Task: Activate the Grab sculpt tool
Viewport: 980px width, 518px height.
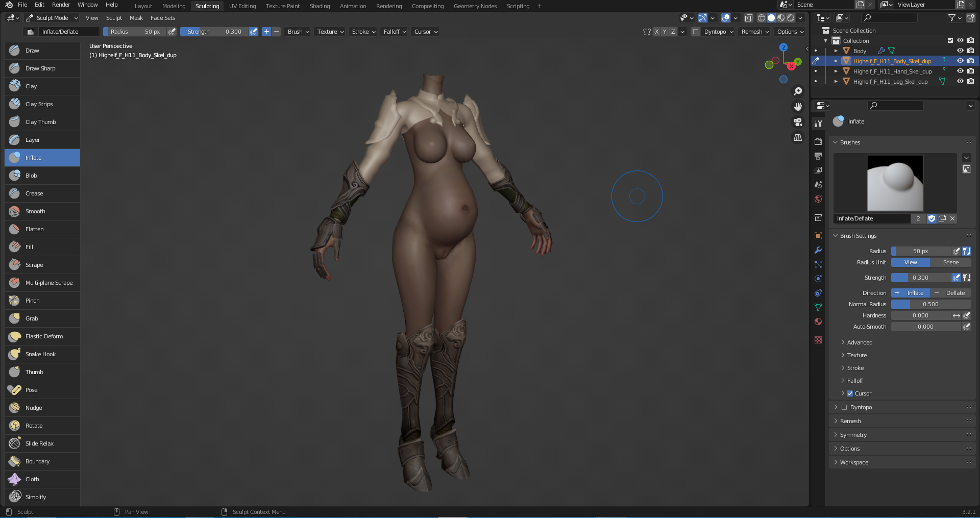Action: pyautogui.click(x=32, y=318)
